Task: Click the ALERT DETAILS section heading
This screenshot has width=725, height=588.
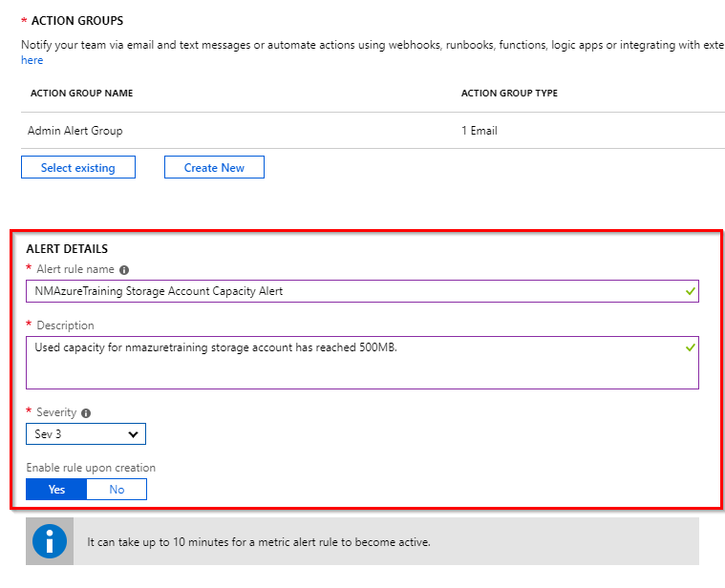Action: click(x=67, y=249)
